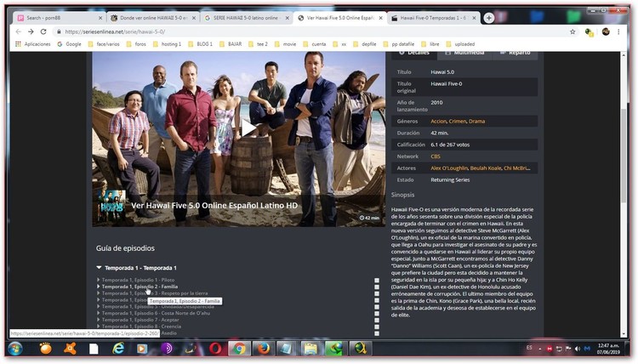Image resolution: width=638 pixels, height=364 pixels.
Task: Open actor Beulah Koale link
Action: [x=486, y=168]
